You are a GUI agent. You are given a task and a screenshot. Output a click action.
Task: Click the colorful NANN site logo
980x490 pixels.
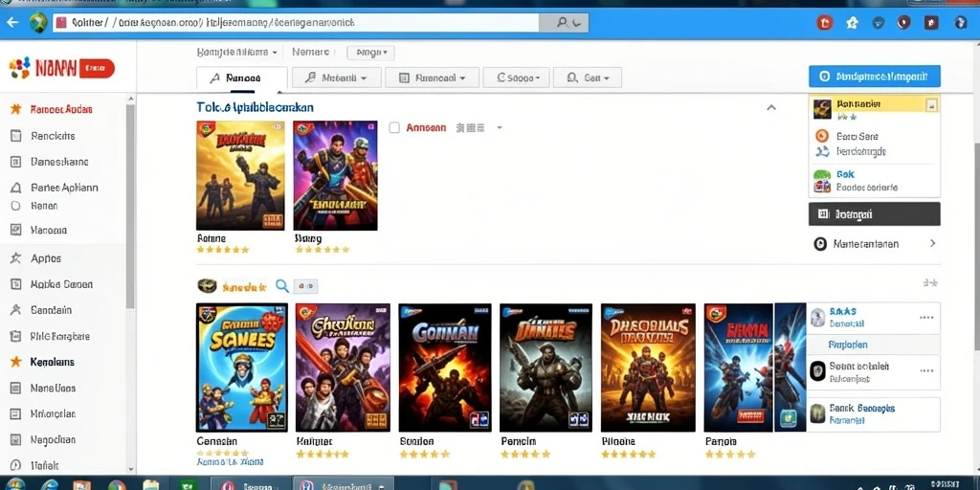(x=20, y=68)
